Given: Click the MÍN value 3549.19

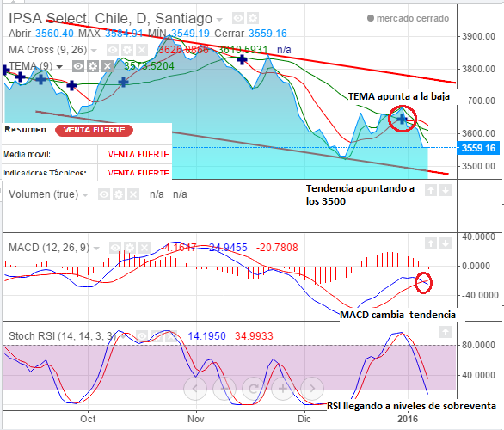Looking at the screenshot, I should coord(190,34).
